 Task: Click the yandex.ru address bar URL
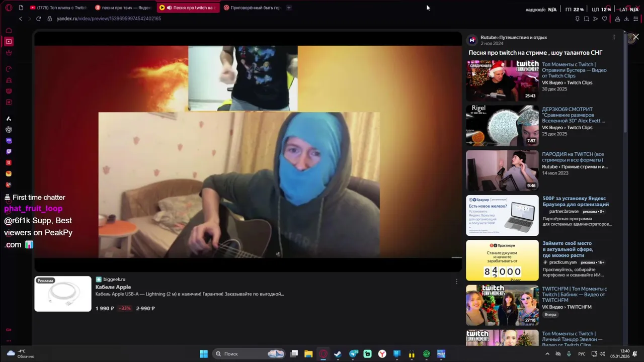click(x=109, y=19)
